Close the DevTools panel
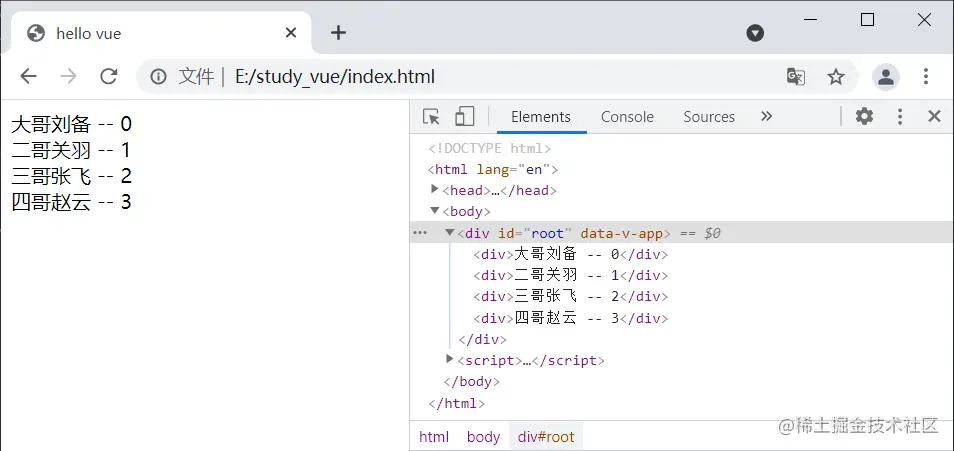This screenshot has height=451, width=954. (934, 117)
